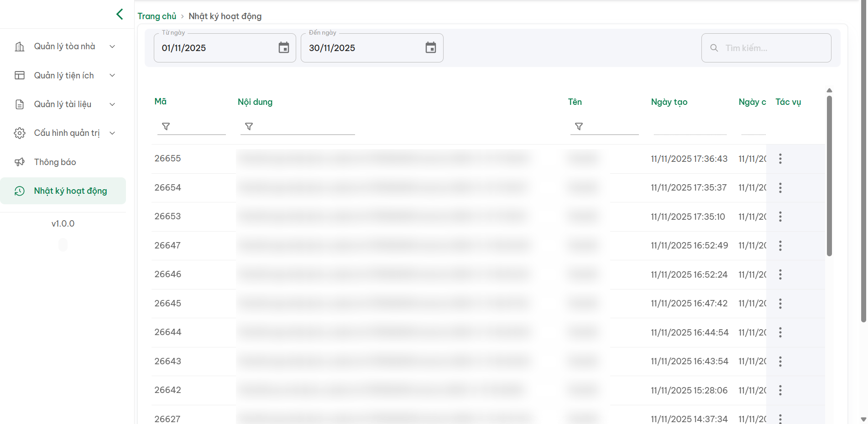
Task: Select Nhật ký hoạt động menu item
Action: 70,191
